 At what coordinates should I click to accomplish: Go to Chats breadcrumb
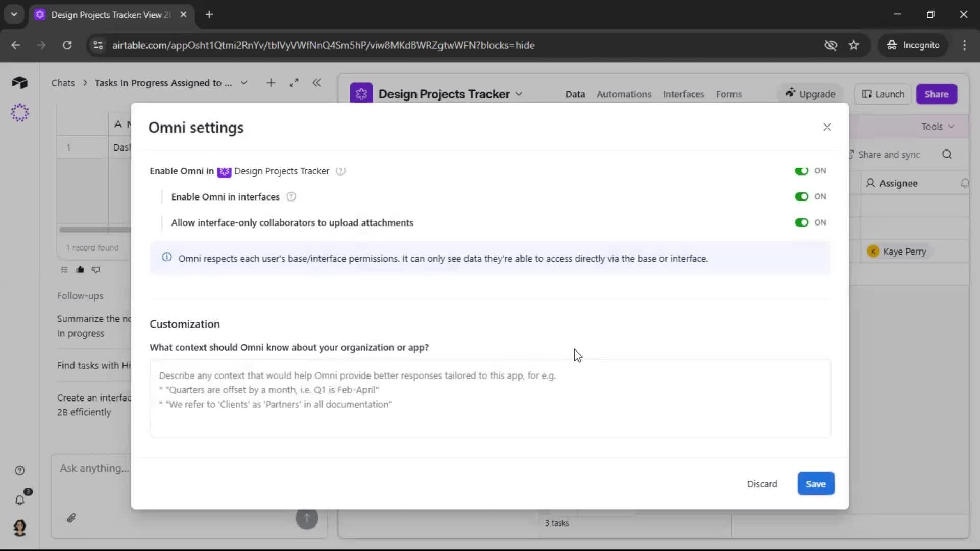[x=63, y=83]
